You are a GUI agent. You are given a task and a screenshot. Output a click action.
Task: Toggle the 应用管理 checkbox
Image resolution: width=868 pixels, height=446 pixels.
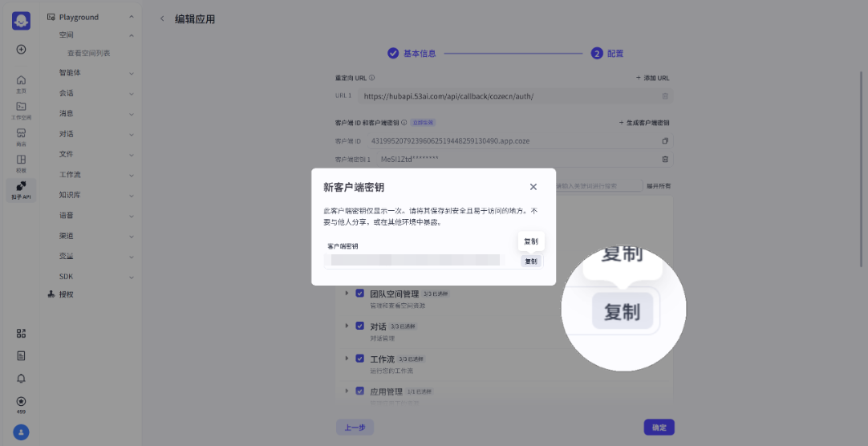pos(360,391)
